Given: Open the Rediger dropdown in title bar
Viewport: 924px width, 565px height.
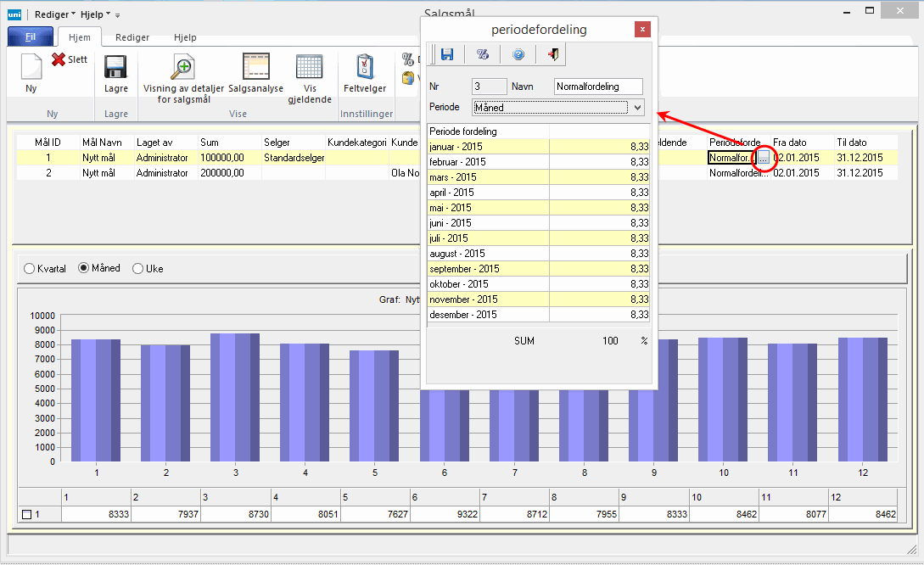Looking at the screenshot, I should pyautogui.click(x=55, y=14).
